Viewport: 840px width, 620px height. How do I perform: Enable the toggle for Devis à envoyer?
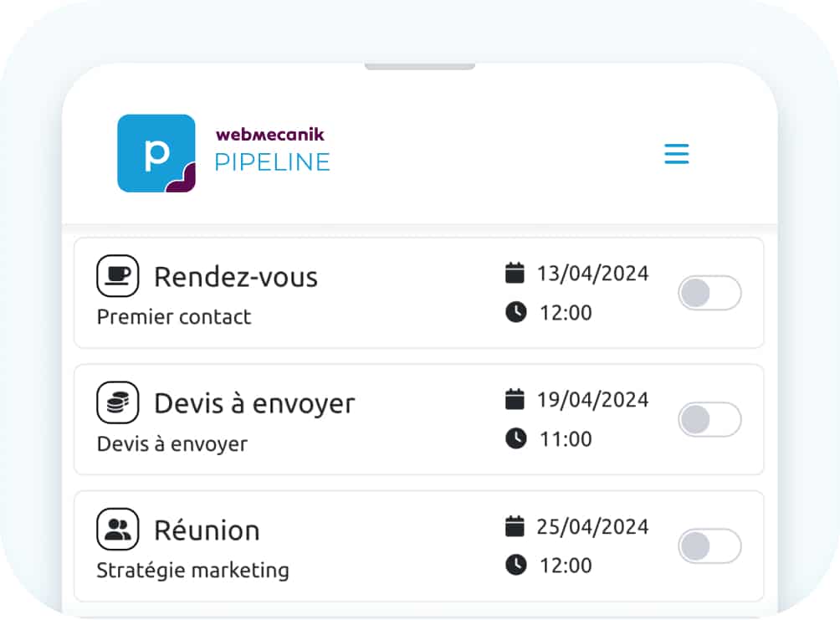(709, 420)
